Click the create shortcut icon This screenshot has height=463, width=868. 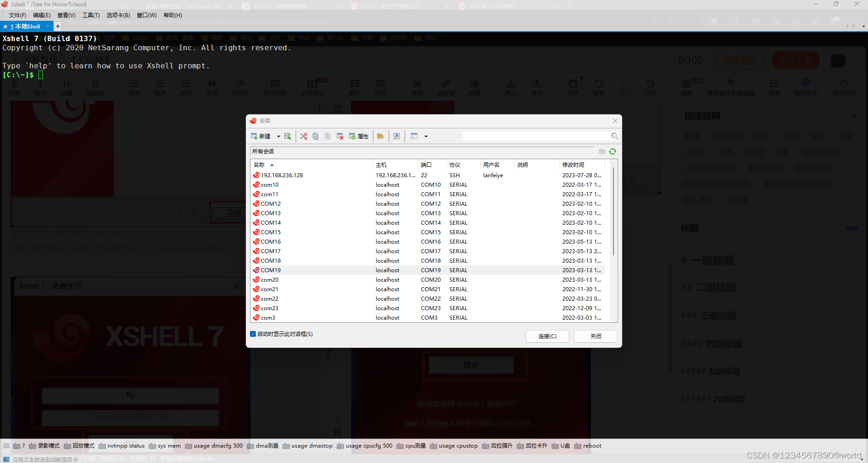tap(396, 136)
